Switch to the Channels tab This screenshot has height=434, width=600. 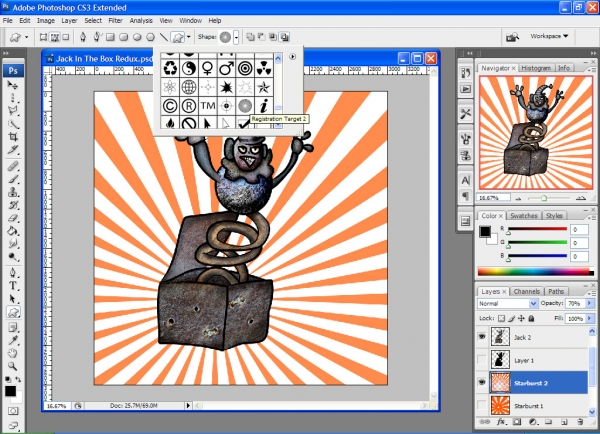pyautogui.click(x=527, y=291)
